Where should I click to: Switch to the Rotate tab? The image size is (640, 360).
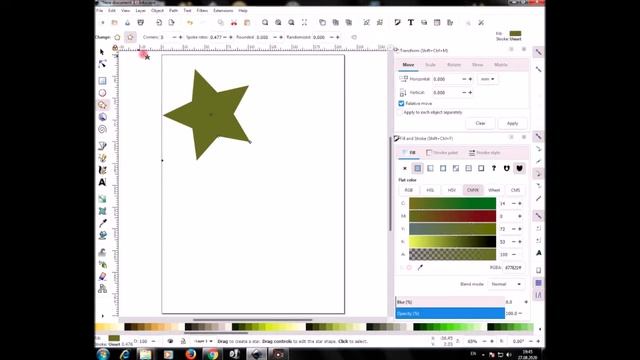tap(454, 65)
